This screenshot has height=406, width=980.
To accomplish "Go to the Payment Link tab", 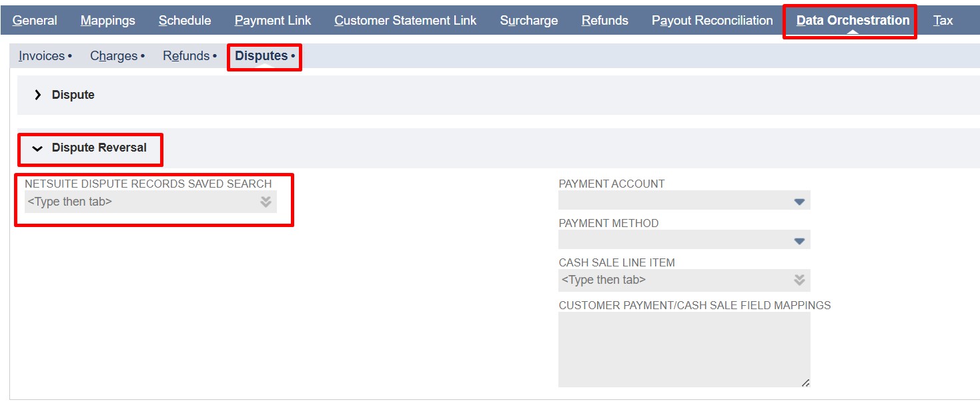I will tap(273, 21).
